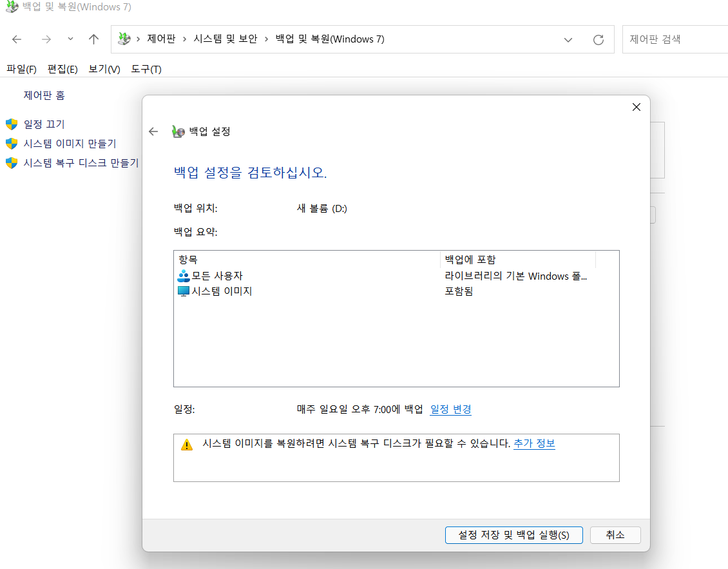Image resolution: width=728 pixels, height=569 pixels.
Task: Refresh the page using the refresh icon
Action: [599, 39]
